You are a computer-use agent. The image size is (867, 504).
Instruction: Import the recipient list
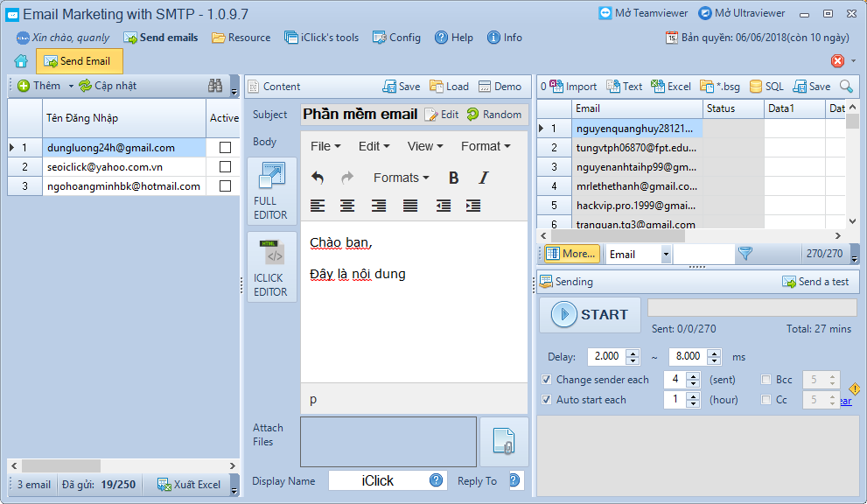[573, 87]
